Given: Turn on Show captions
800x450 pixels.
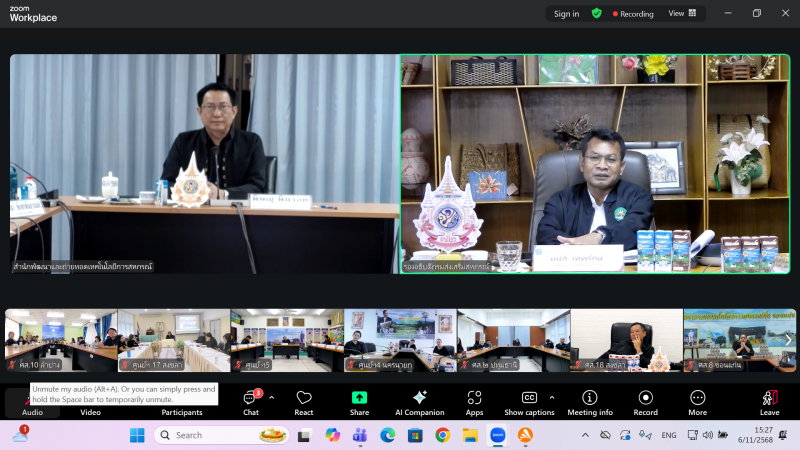Looking at the screenshot, I should [x=529, y=401].
